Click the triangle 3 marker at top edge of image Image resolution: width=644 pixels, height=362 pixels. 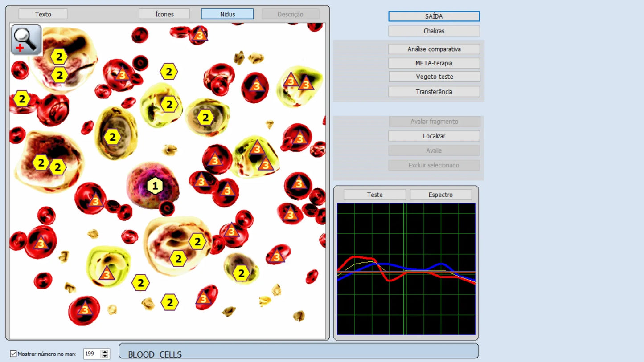[200, 35]
